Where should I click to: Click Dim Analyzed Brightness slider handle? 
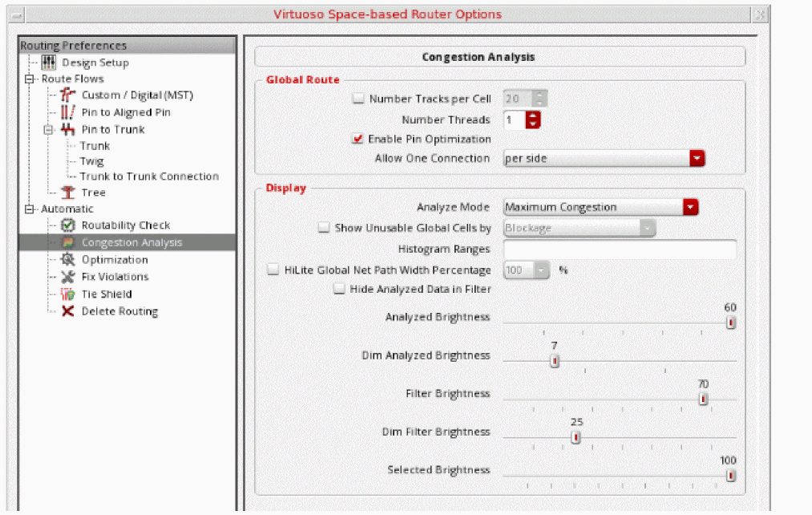[x=554, y=361]
